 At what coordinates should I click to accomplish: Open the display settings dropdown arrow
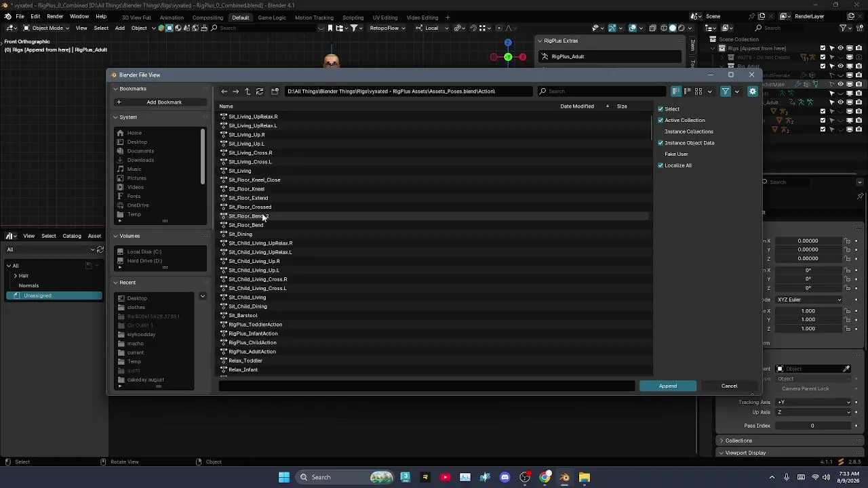click(710, 91)
